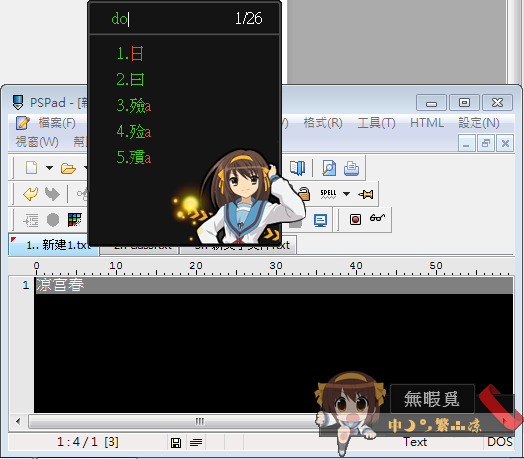Click the scrollbar left arrow
This screenshot has width=524, height=459.
point(18,421)
